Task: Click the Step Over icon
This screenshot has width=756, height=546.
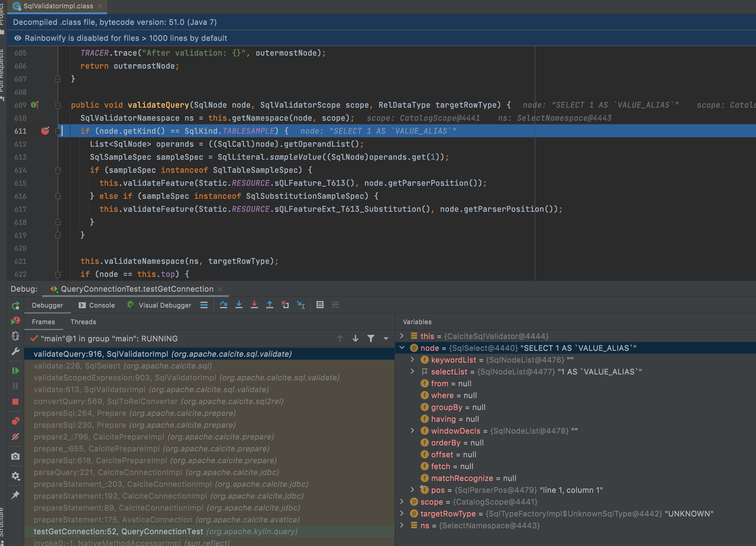Action: point(223,305)
